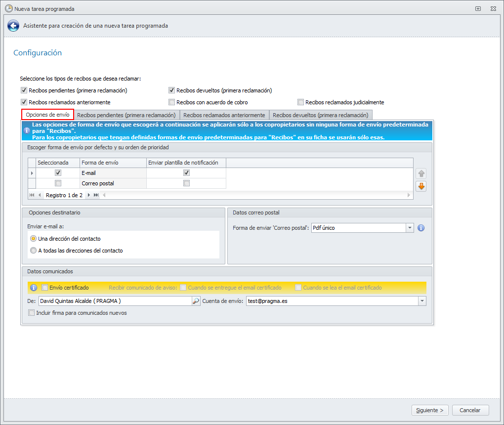Click Siguiente button
The width and height of the screenshot is (504, 425).
click(x=430, y=410)
